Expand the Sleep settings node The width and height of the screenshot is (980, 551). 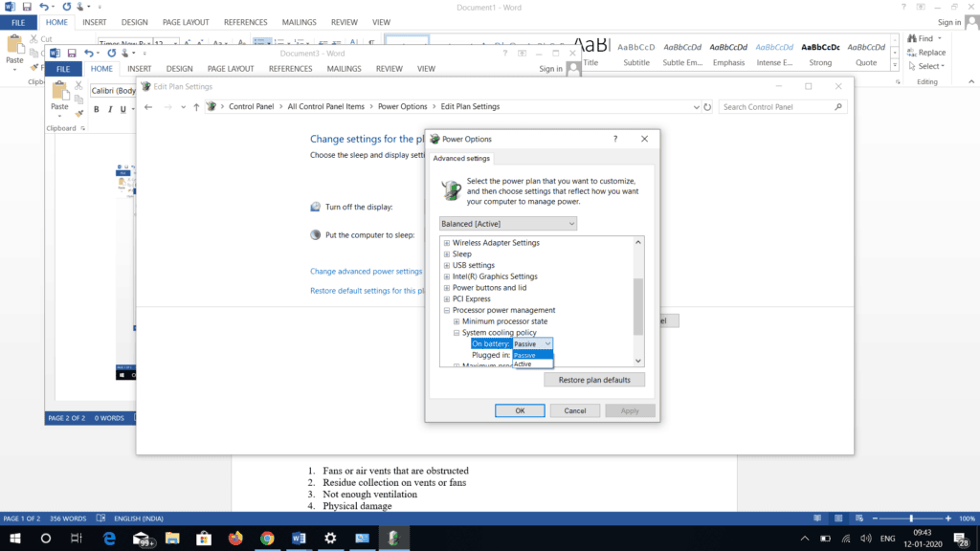(447, 254)
